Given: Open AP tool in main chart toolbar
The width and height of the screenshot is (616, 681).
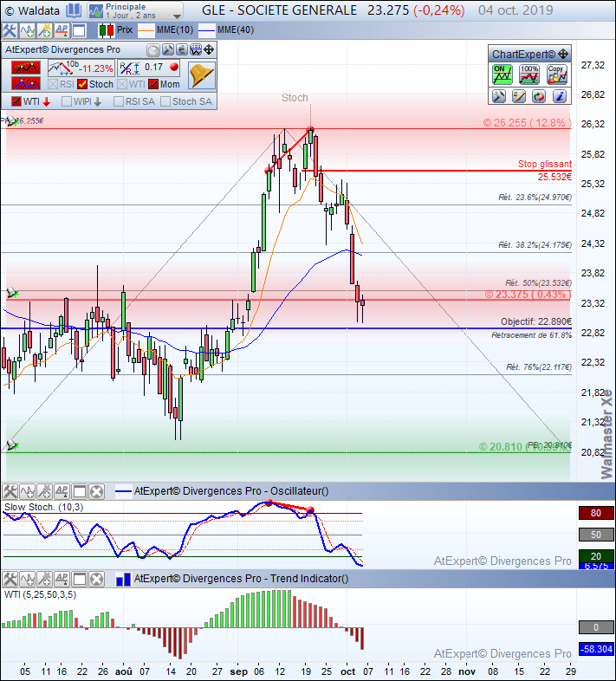Looking at the screenshot, I should pyautogui.click(x=62, y=30).
